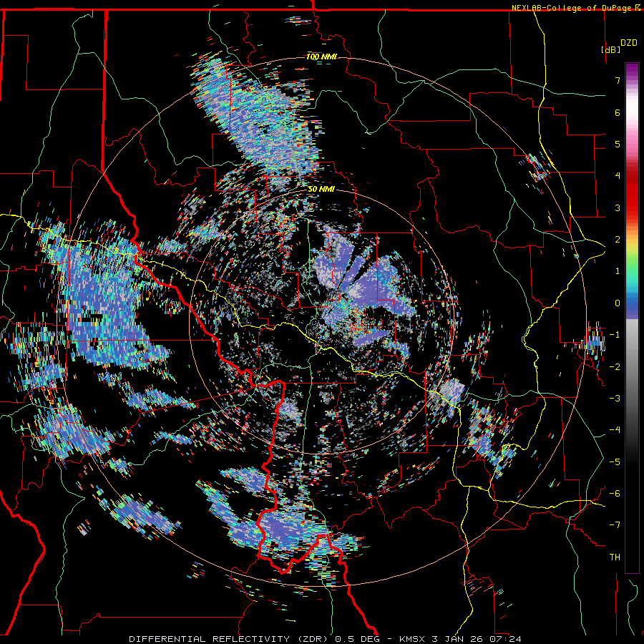644x644 pixels.
Task: Click the 2 value on color scale
Action: 618,240
